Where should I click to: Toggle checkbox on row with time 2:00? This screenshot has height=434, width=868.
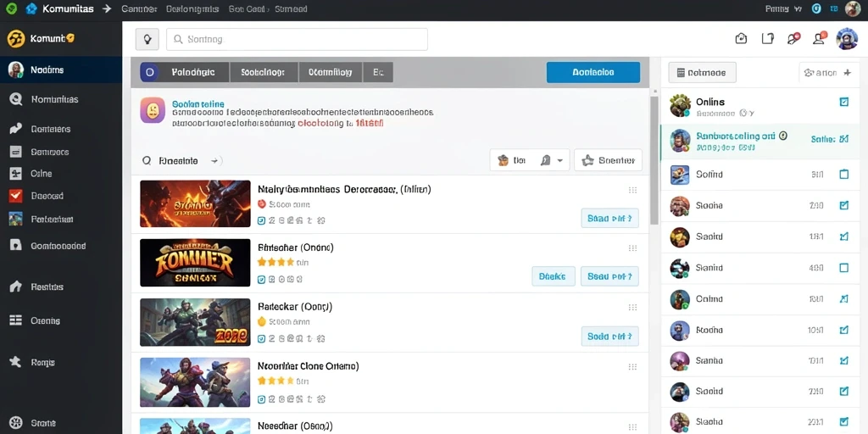pos(844,205)
